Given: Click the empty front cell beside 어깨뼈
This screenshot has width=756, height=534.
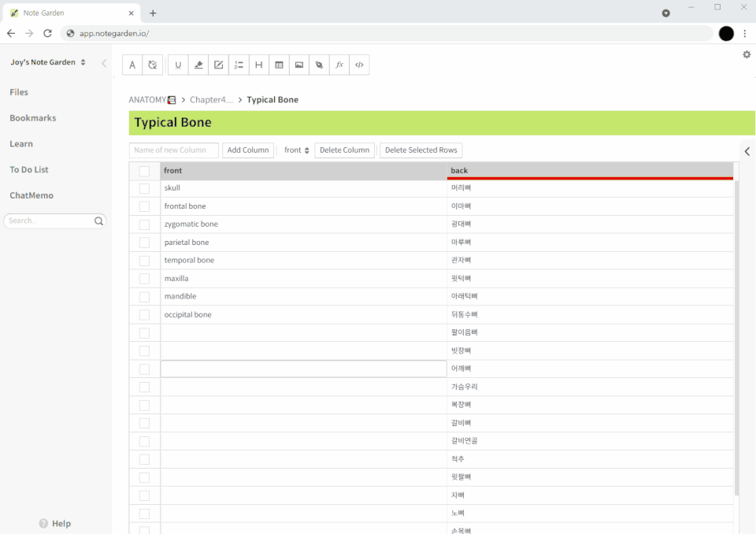Looking at the screenshot, I should pos(304,369).
